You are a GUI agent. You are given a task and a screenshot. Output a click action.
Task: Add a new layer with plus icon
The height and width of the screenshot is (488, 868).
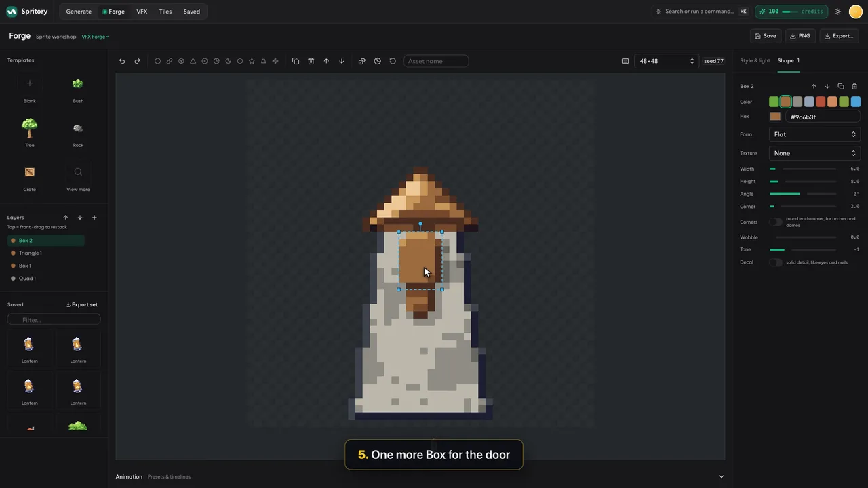pyautogui.click(x=94, y=218)
